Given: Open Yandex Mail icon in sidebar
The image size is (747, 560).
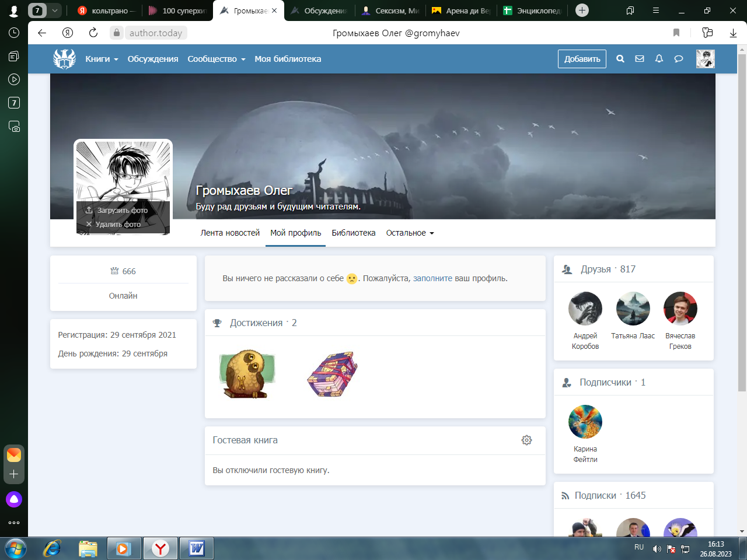Looking at the screenshot, I should pos(14,454).
